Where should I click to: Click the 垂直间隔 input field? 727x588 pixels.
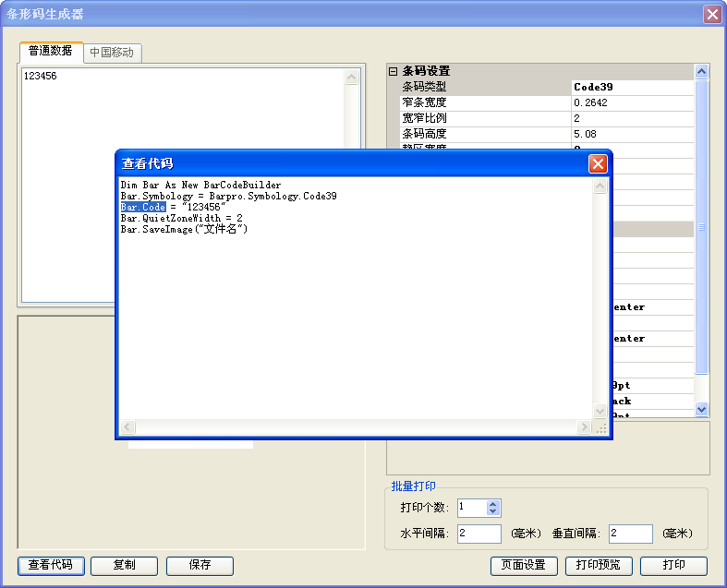tap(630, 534)
